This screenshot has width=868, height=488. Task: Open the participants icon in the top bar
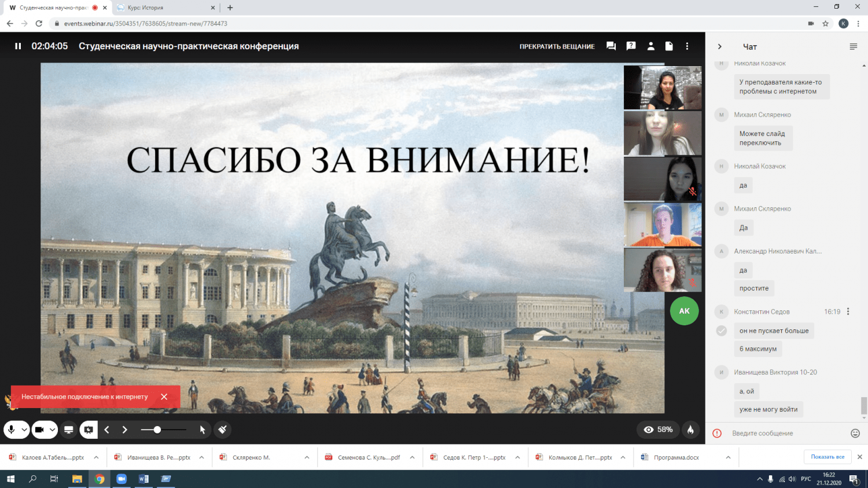(x=650, y=46)
